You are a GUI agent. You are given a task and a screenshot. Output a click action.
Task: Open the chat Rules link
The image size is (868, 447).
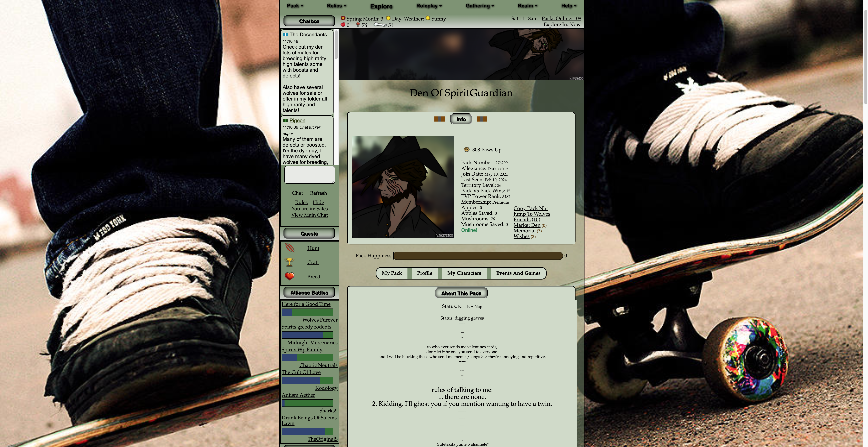point(301,202)
